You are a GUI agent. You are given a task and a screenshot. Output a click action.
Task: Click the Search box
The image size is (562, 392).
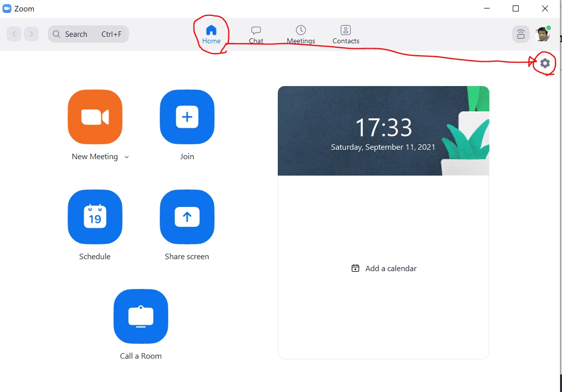pos(88,34)
